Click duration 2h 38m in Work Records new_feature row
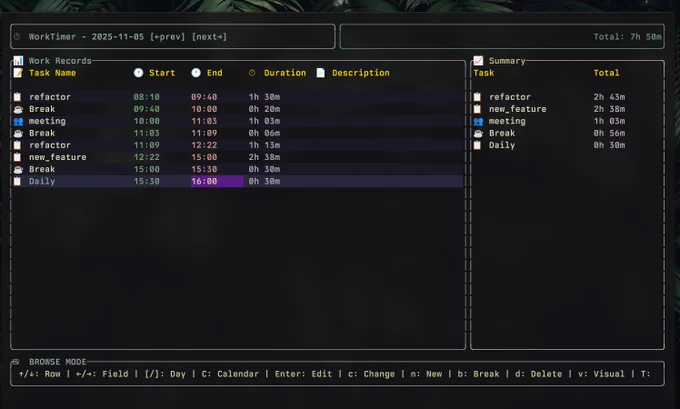 click(x=264, y=157)
